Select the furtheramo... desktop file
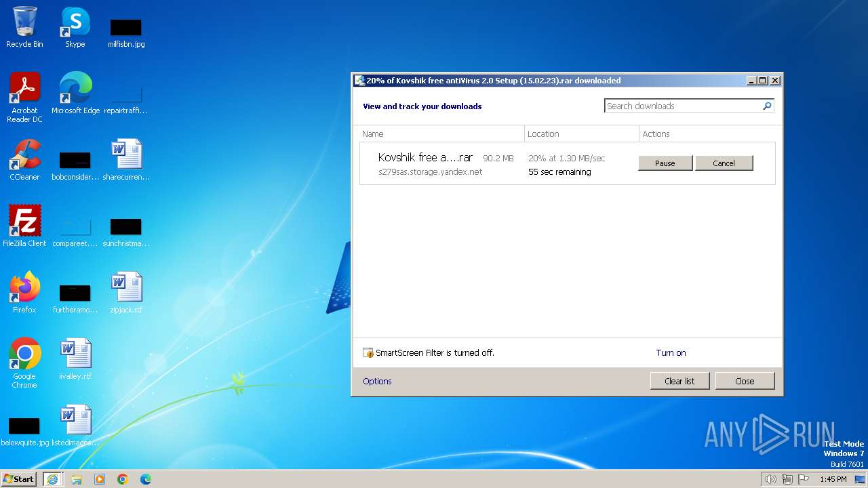Screen dimensions: 868x488 pos(75,298)
